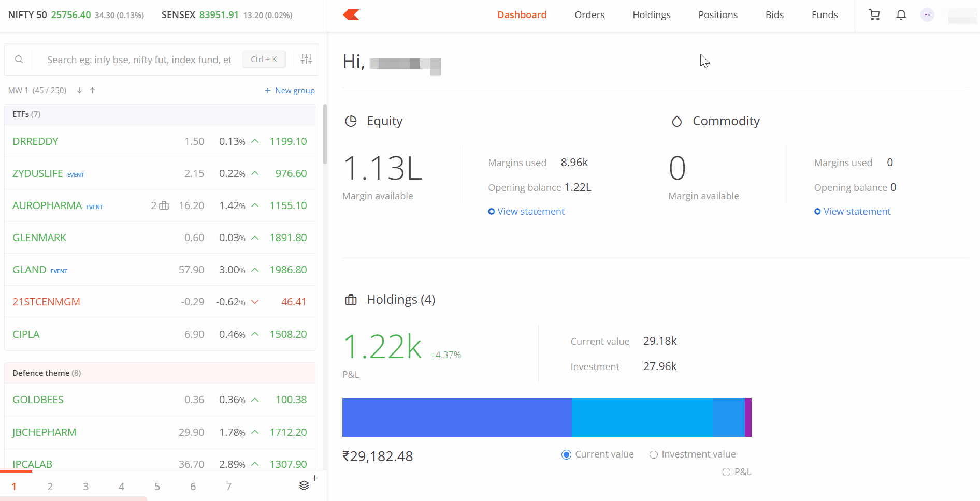
Task: Open the shopping cart basket icon
Action: click(x=874, y=15)
